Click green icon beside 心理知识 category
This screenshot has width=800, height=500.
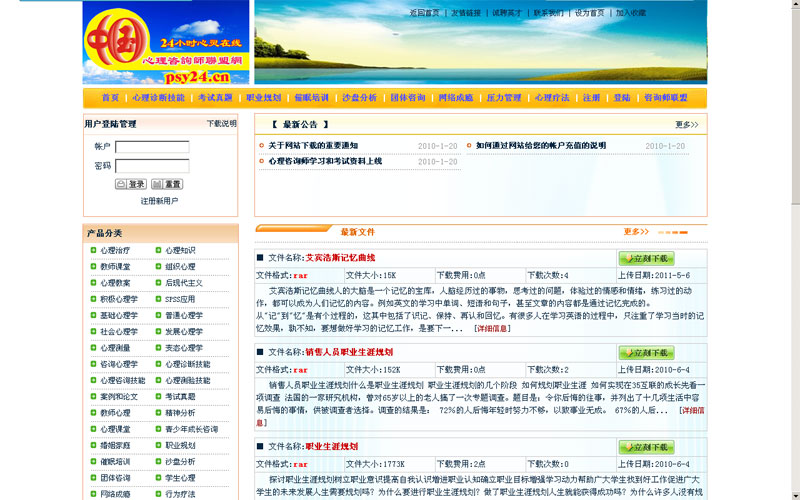[x=158, y=251]
